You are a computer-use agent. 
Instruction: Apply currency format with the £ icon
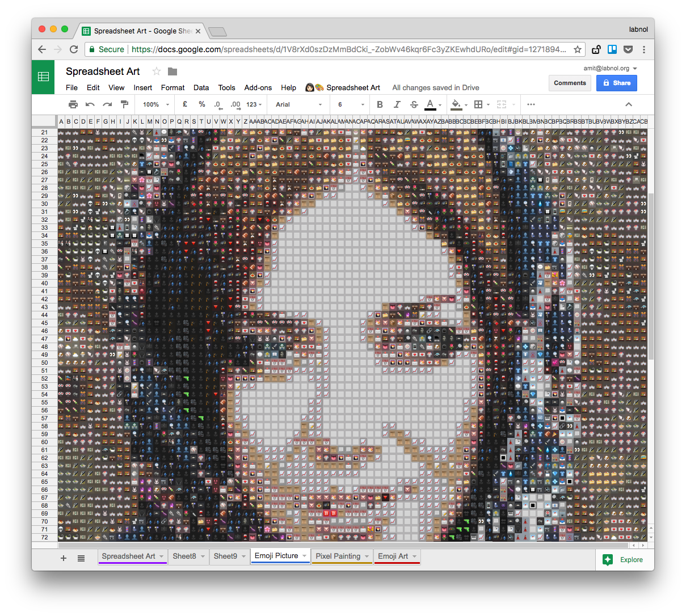click(185, 104)
